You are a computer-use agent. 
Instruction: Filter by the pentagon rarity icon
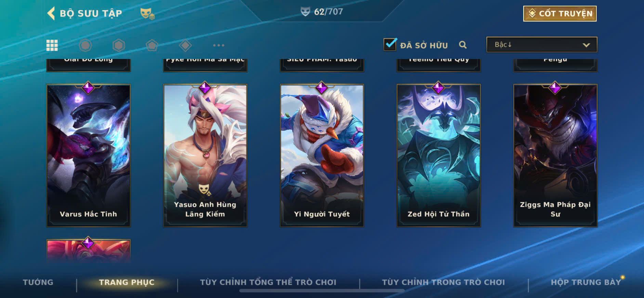pos(152,45)
